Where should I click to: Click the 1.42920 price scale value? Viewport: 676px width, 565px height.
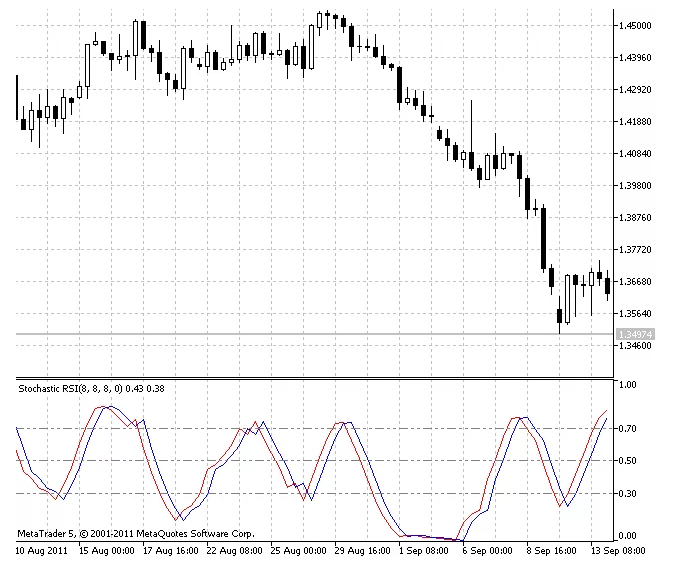[x=634, y=90]
